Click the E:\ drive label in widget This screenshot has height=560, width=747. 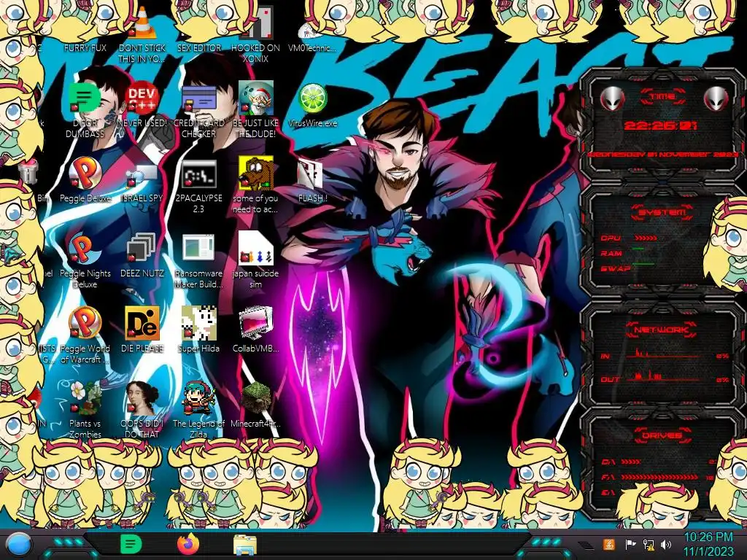[608, 492]
